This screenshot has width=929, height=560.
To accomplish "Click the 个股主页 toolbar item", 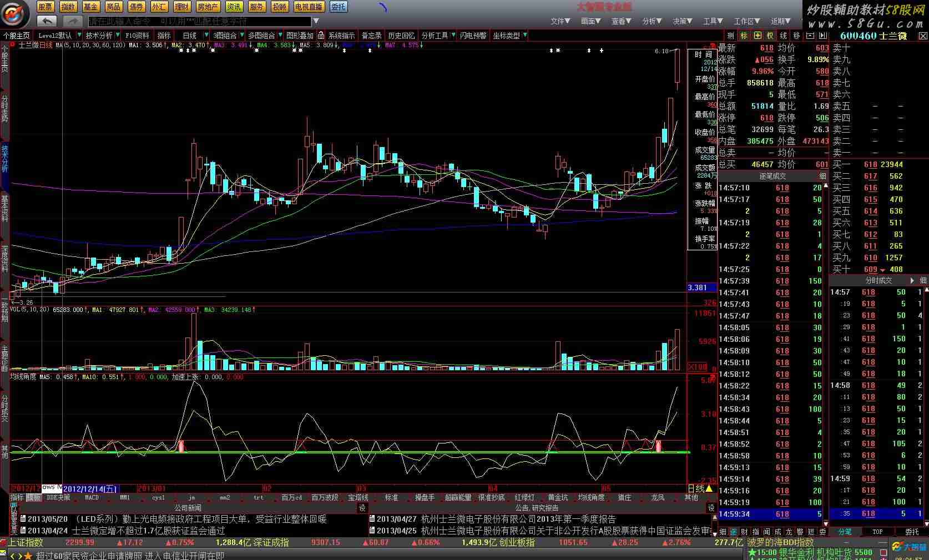I will 17,36.
